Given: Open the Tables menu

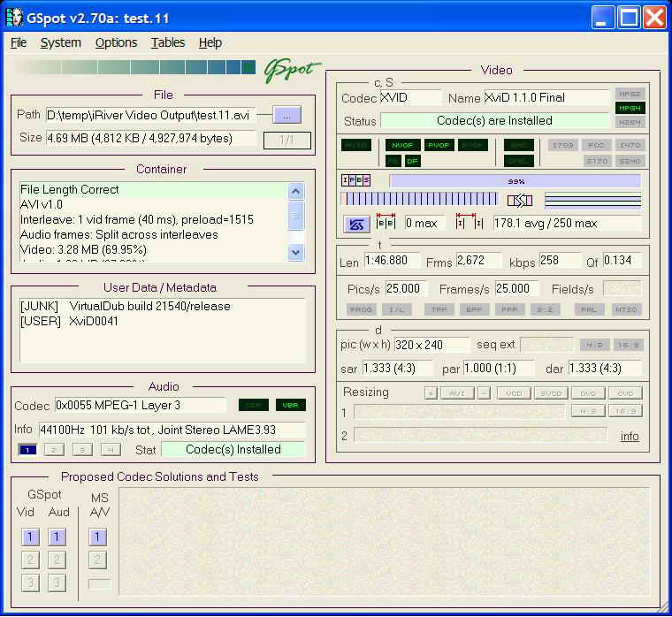Looking at the screenshot, I should pyautogui.click(x=168, y=42).
